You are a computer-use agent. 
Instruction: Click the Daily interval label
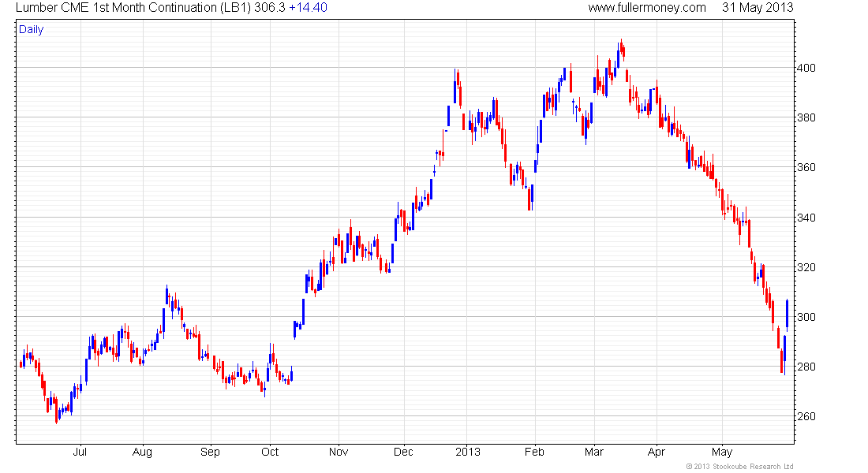coord(31,30)
